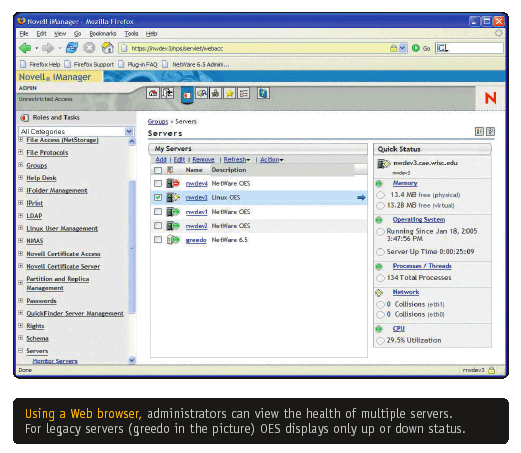
Task: Click the Groups breadcrumb link
Action: (158, 122)
